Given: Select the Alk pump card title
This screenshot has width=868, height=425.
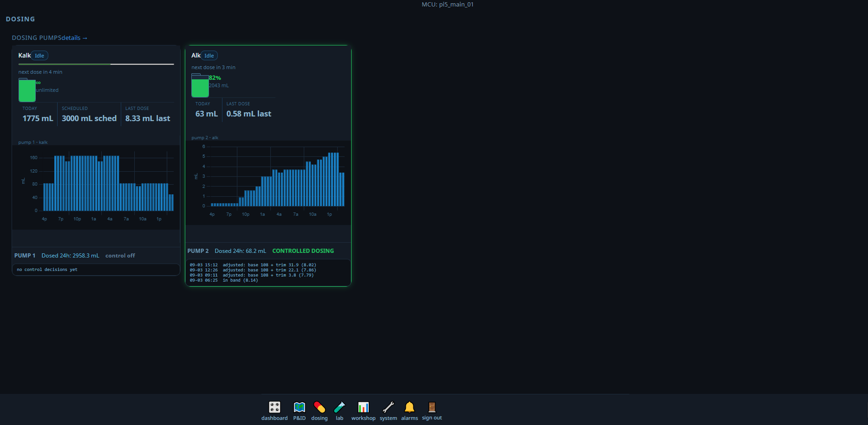Looking at the screenshot, I should click(196, 55).
